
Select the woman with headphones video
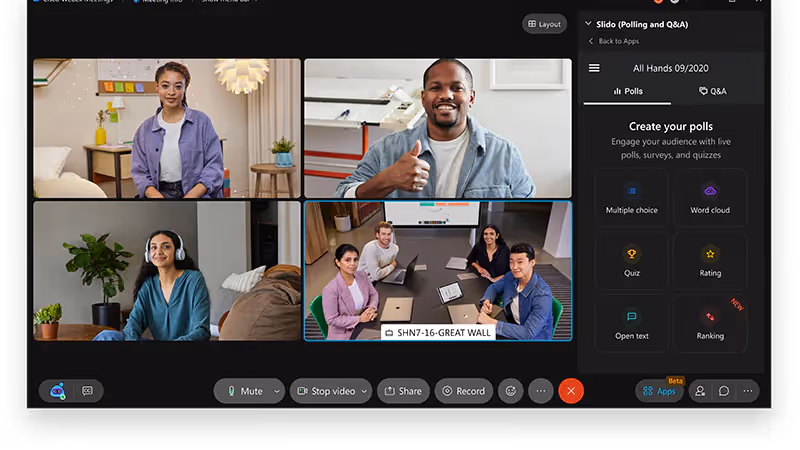[167, 270]
